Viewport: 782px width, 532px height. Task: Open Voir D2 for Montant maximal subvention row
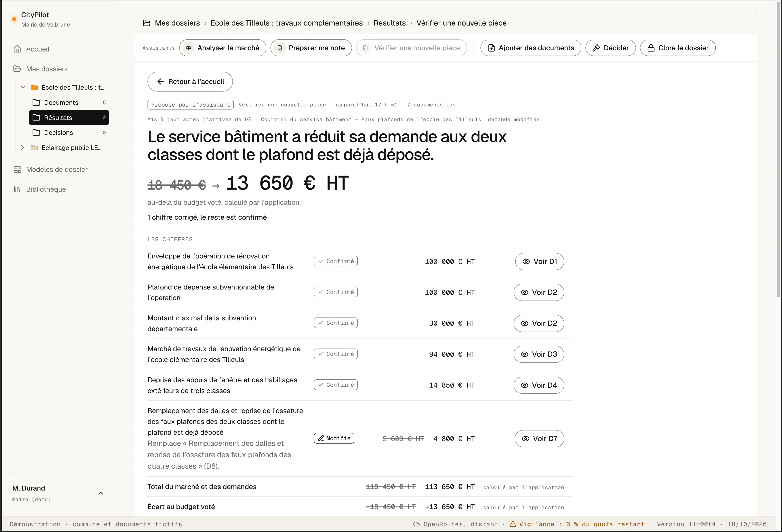pos(539,323)
